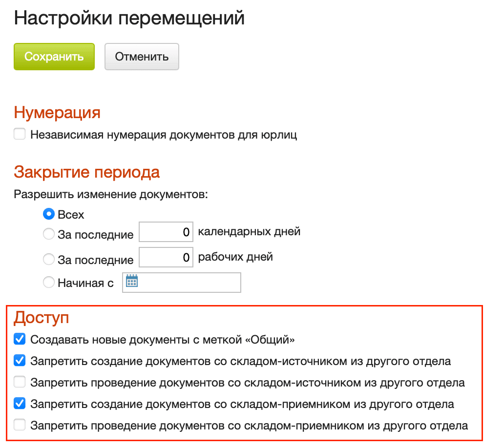Click the calendar days number field
The width and height of the screenshot is (504, 448).
[x=166, y=232]
